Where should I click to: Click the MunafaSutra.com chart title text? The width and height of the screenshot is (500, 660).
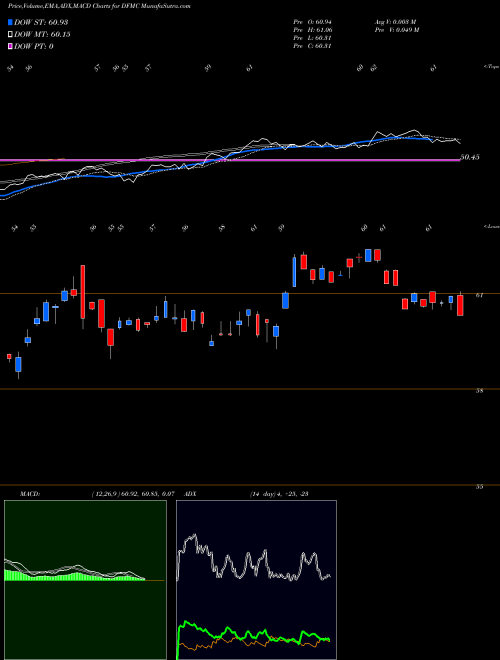coord(164,6)
